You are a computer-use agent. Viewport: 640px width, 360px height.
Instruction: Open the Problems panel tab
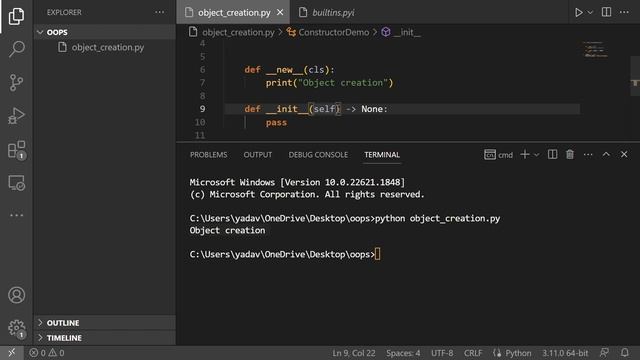pyautogui.click(x=209, y=155)
